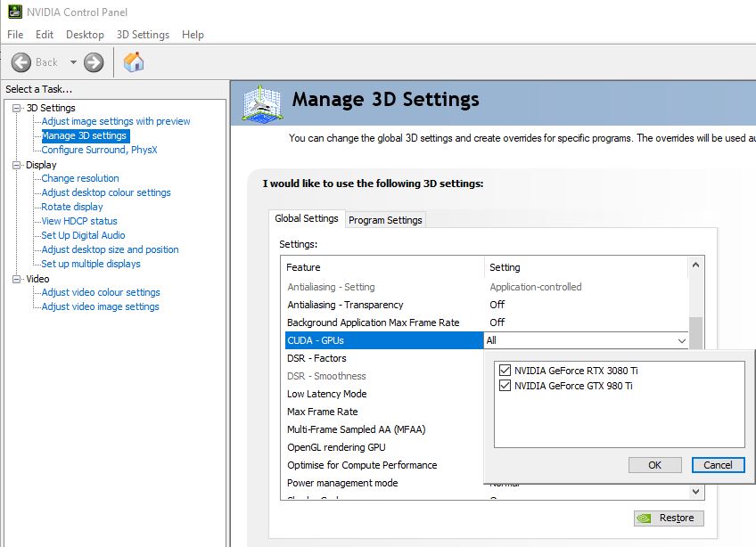This screenshot has height=547, width=756.
Task: Collapse the Display tree node
Action: 16,165
